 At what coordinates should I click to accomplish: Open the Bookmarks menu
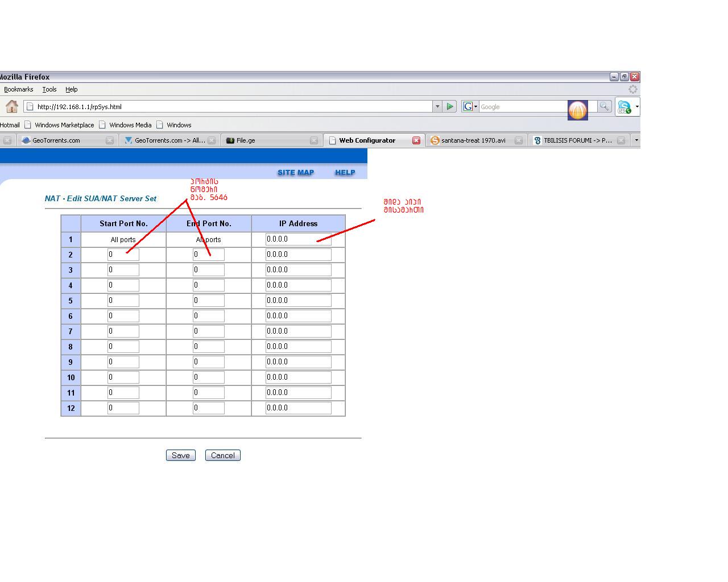tap(18, 89)
